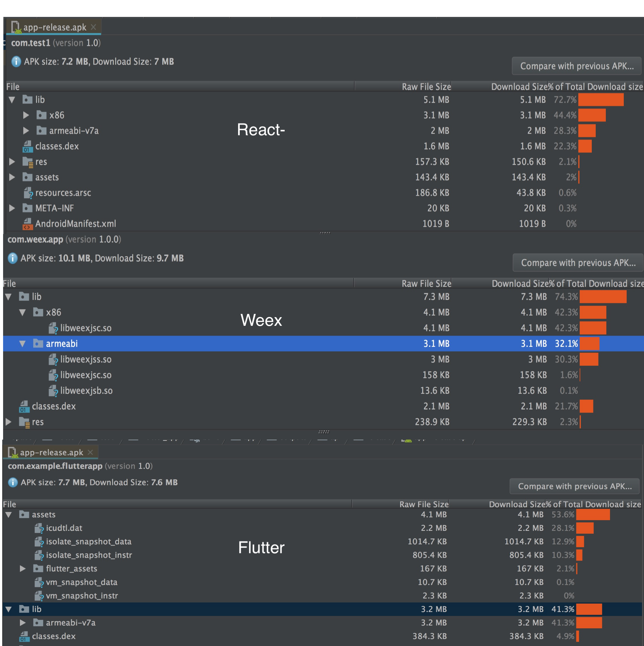The width and height of the screenshot is (644, 646).
Task: Collapse the selected armeabi folder
Action: (22, 344)
